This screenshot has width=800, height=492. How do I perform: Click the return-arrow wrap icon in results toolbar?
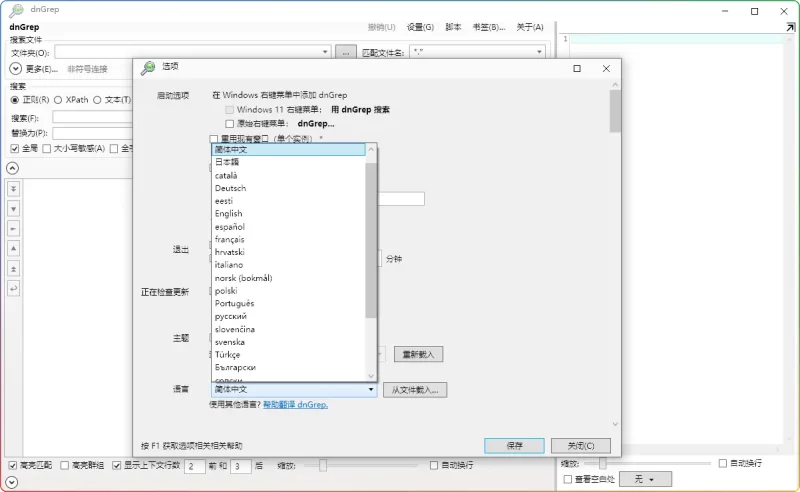coord(14,288)
